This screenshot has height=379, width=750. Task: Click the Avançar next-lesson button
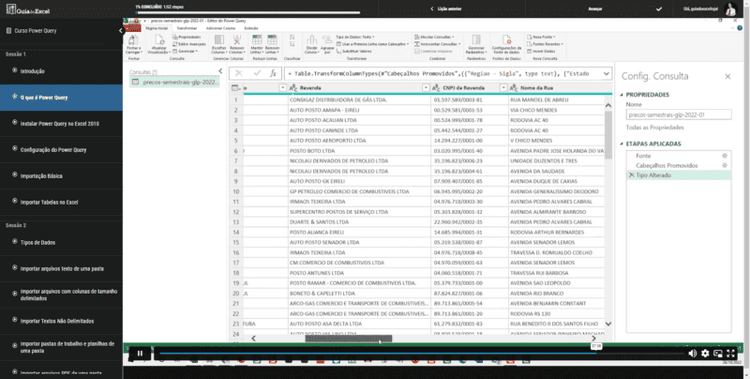(595, 9)
